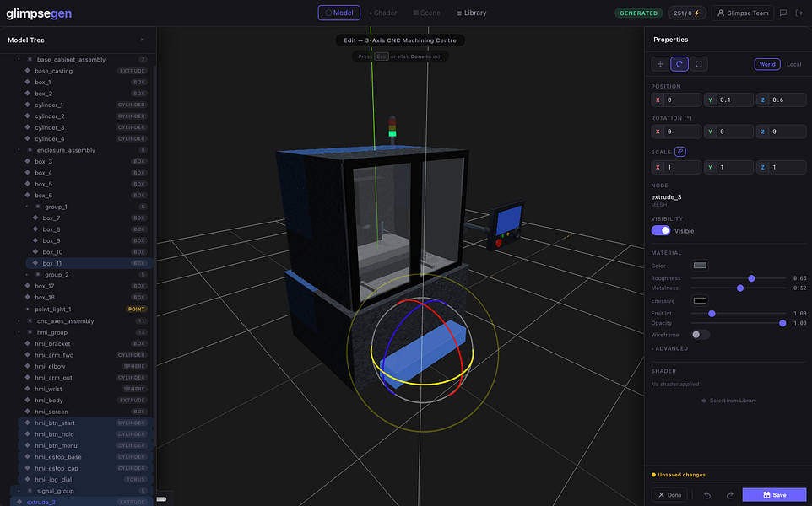This screenshot has width=812, height=506.
Task: Expand the cnc_axes_assembly group
Action: click(x=19, y=320)
